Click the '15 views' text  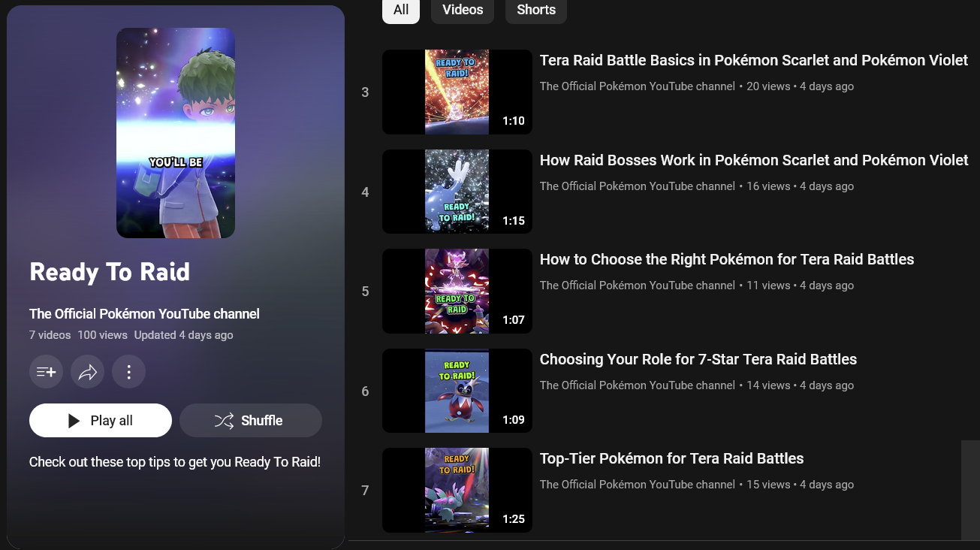(768, 485)
